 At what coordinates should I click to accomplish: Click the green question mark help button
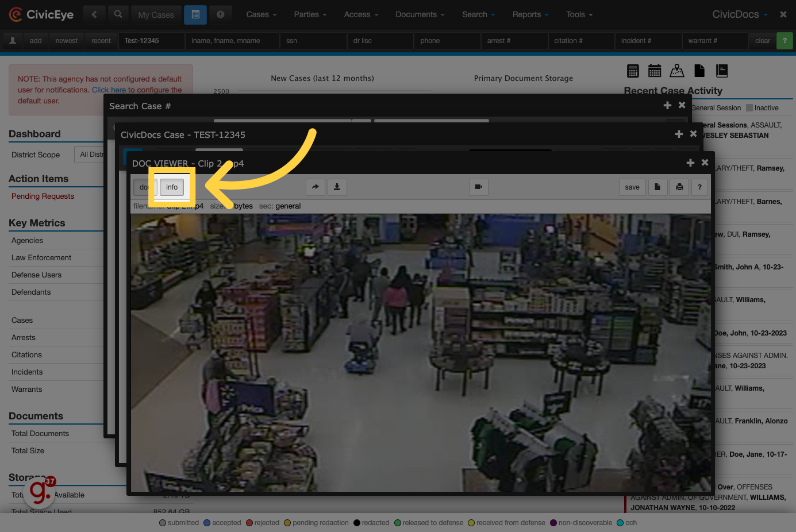point(785,41)
